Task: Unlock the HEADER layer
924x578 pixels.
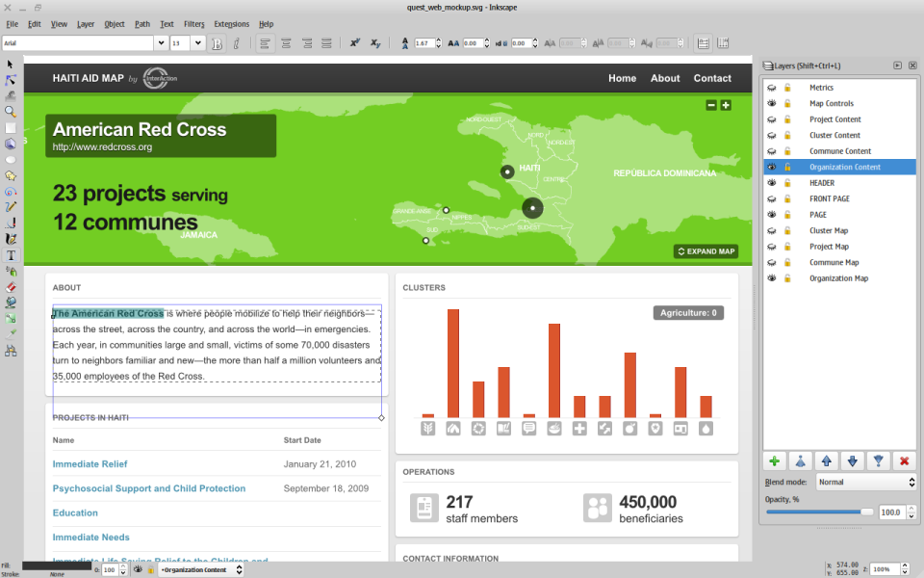Action: tap(785, 182)
